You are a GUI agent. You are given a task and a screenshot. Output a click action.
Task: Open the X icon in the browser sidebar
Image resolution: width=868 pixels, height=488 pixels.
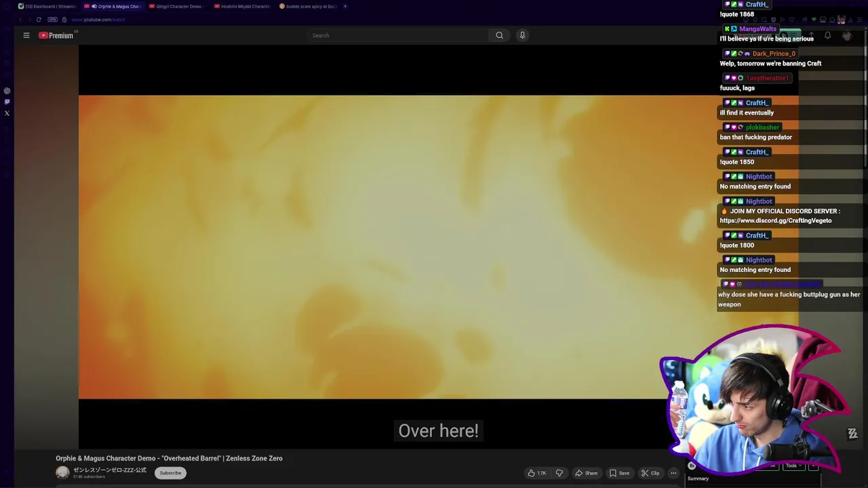tap(7, 113)
